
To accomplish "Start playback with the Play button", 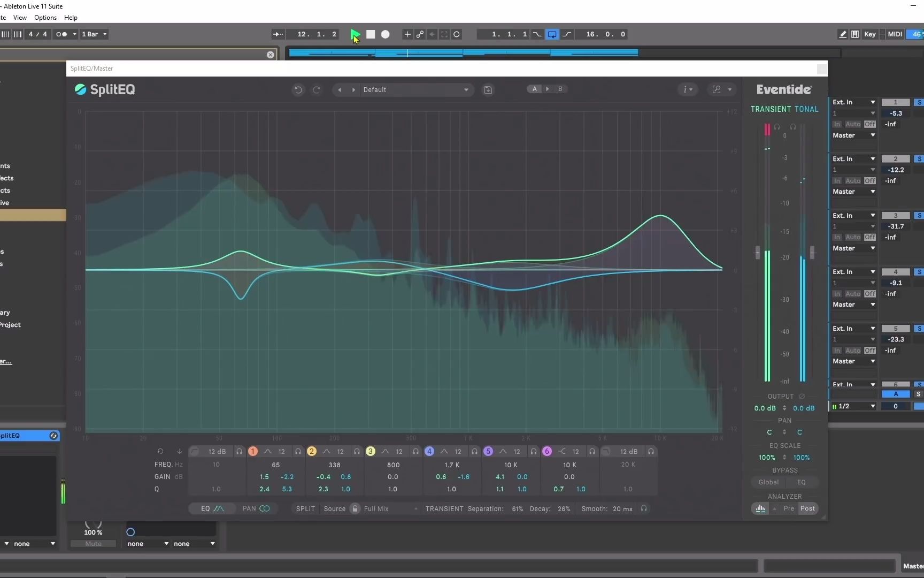I will click(x=356, y=34).
